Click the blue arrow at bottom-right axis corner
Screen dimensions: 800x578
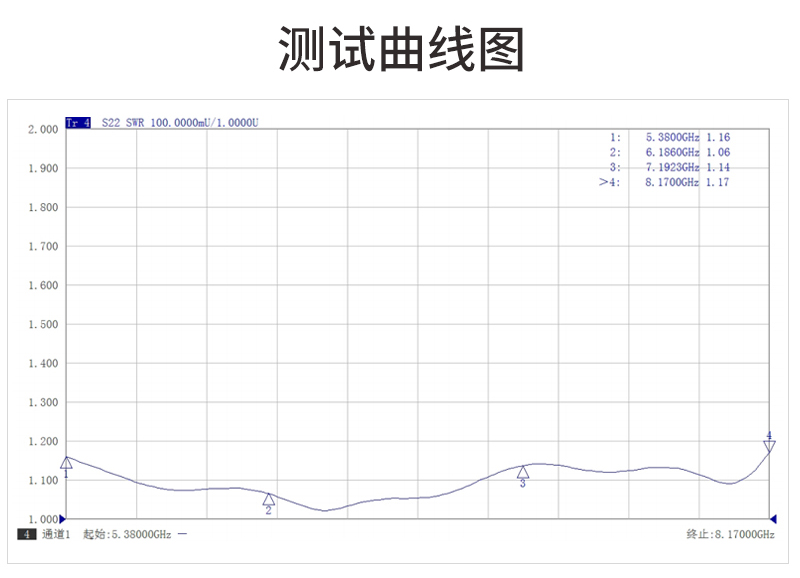(772, 519)
